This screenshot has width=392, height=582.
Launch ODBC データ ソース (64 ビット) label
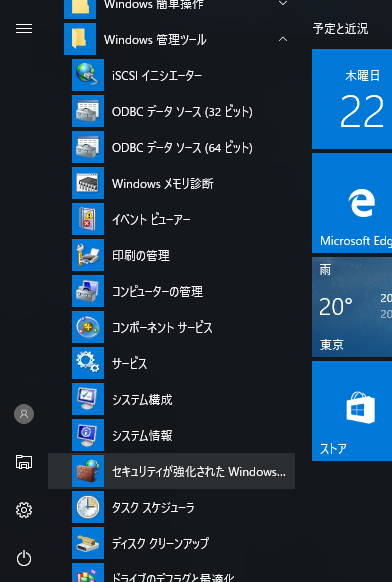tap(182, 147)
